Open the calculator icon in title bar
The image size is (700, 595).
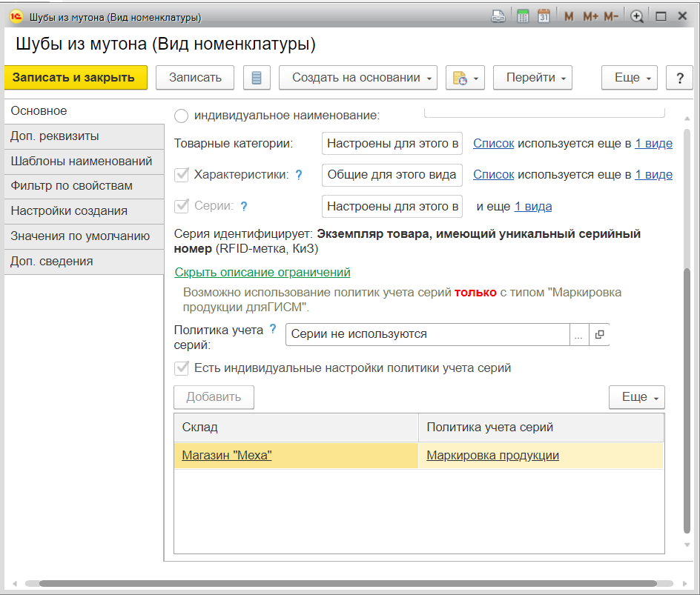pos(523,16)
